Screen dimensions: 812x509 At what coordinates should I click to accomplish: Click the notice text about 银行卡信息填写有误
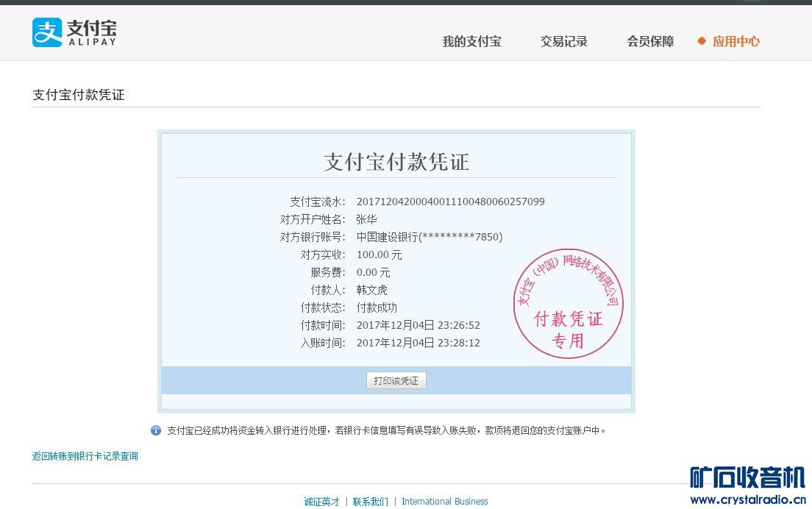click(x=386, y=430)
